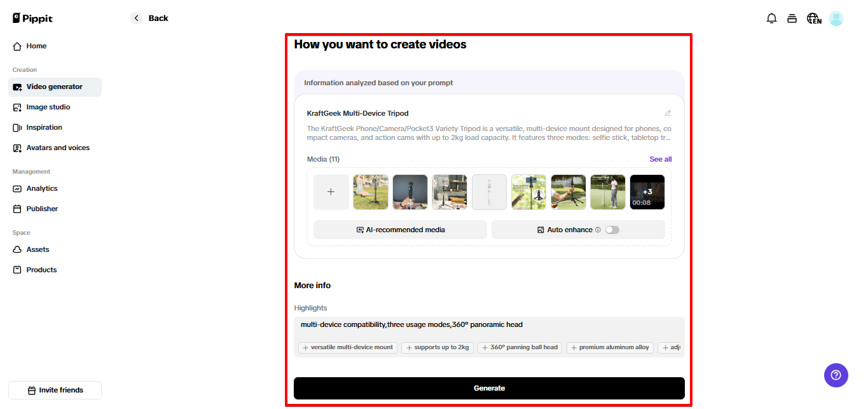Screen dimensions: 868x409
Task: Open Image studio
Action: tap(55, 107)
